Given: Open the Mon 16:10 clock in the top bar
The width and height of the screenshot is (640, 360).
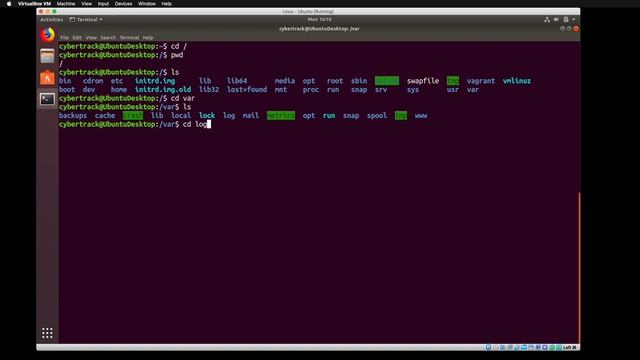Looking at the screenshot, I should (319, 20).
